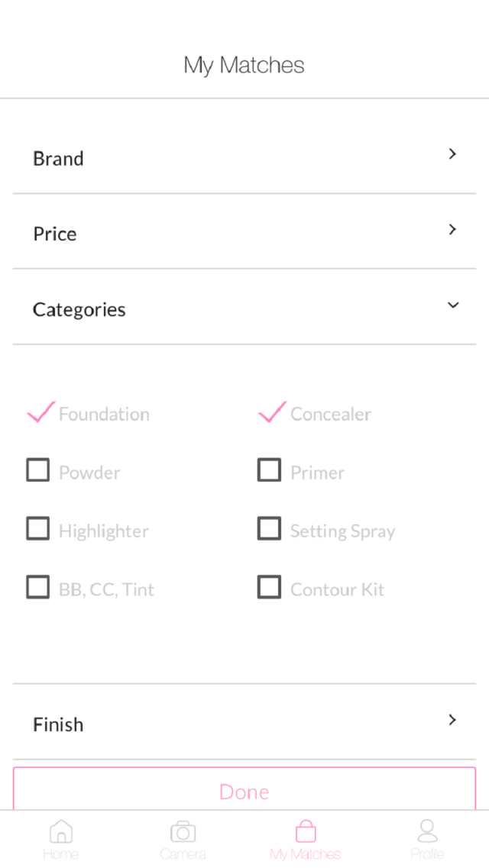Enable the Powder checkbox
Viewport: 489px width, 868px height.
point(38,470)
